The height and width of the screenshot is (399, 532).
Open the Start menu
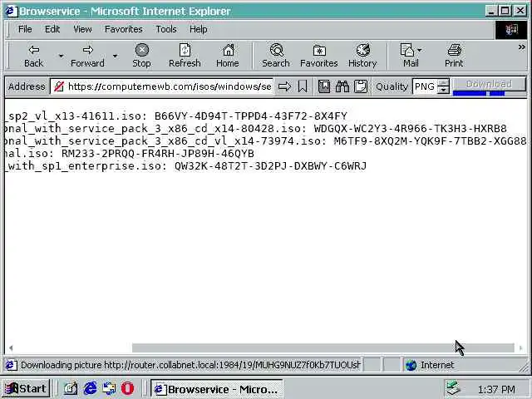coord(26,389)
